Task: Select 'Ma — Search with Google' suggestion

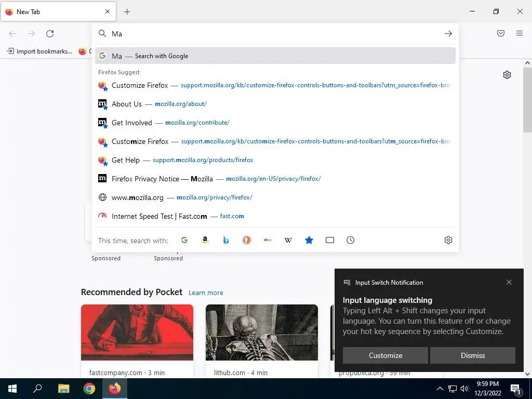Action: 275,56
